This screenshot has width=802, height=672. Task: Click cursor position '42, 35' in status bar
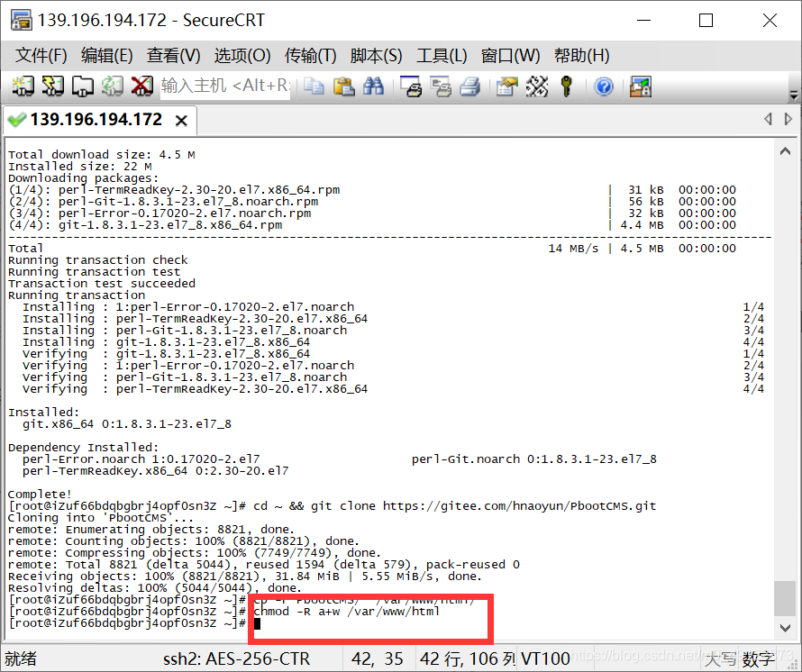pyautogui.click(x=377, y=658)
